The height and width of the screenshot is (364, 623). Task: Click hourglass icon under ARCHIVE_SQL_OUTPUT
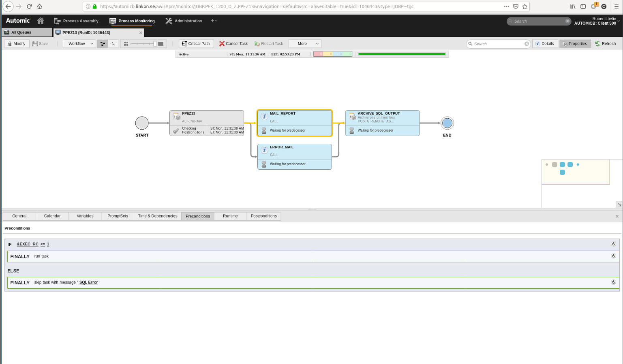pyautogui.click(x=352, y=130)
